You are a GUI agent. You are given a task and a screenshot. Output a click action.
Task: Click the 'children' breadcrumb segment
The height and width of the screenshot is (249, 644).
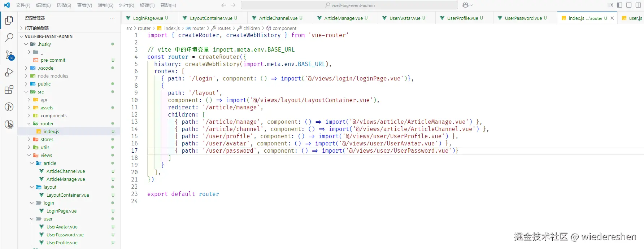[248, 28]
